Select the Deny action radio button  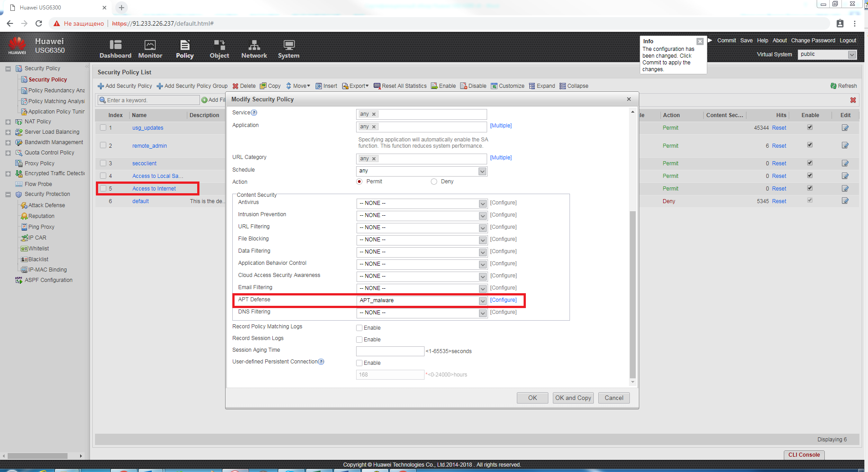(434, 182)
